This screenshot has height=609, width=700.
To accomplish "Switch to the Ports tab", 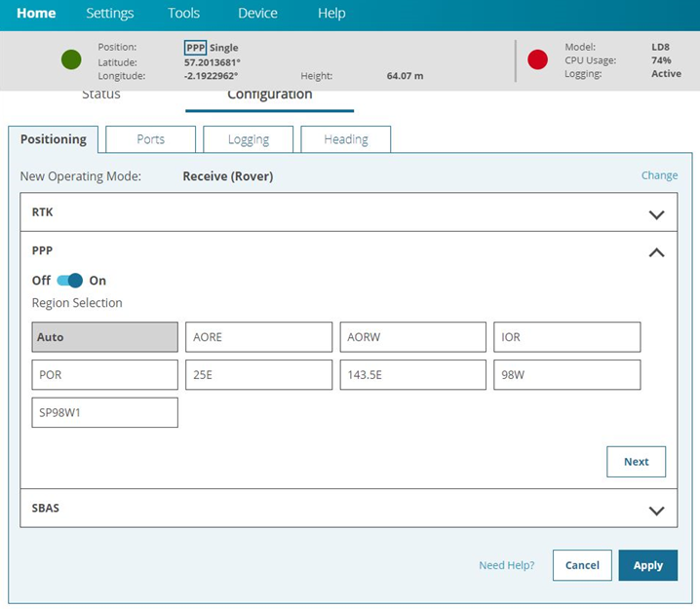I will click(x=150, y=139).
